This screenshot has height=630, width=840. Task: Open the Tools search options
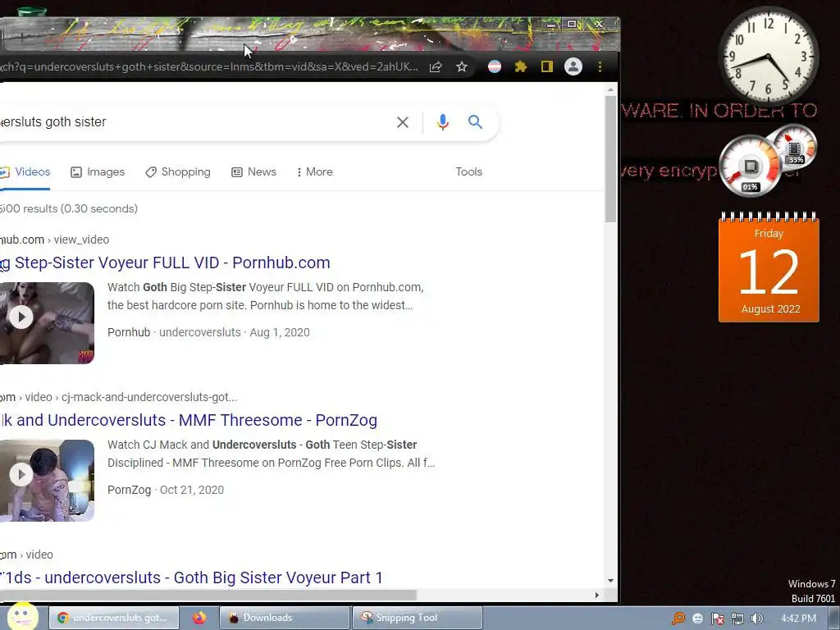(468, 172)
